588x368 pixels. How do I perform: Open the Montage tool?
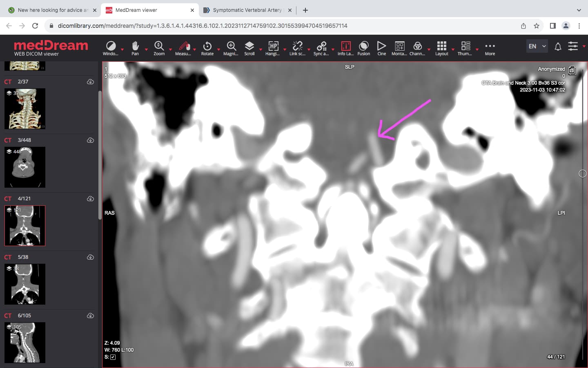coord(399,48)
